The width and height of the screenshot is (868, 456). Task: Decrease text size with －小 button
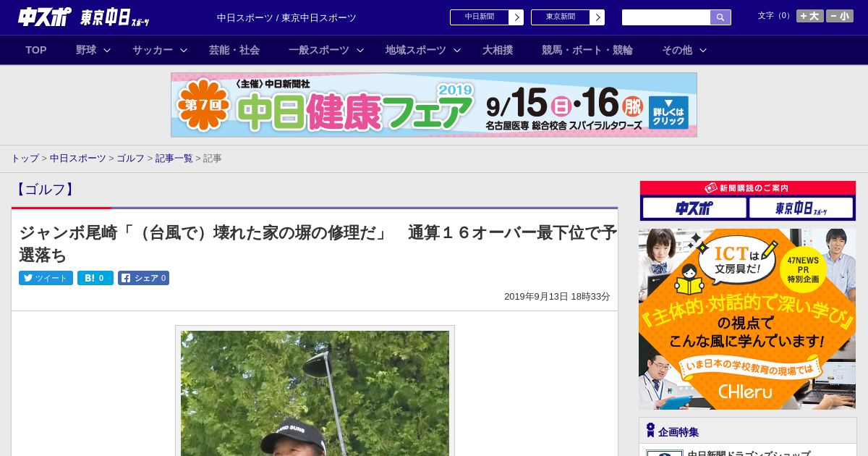(840, 16)
